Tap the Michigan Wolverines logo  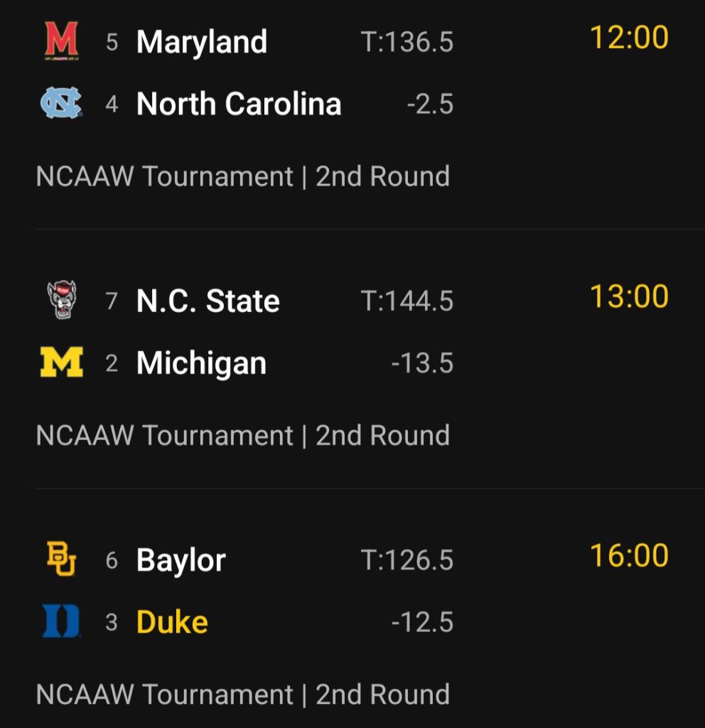pos(61,363)
